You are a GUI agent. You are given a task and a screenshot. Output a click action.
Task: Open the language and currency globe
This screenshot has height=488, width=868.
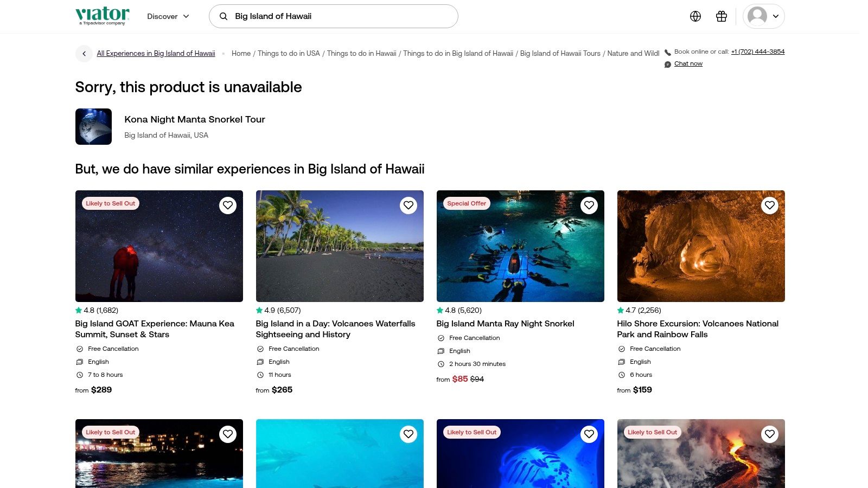coord(695,16)
